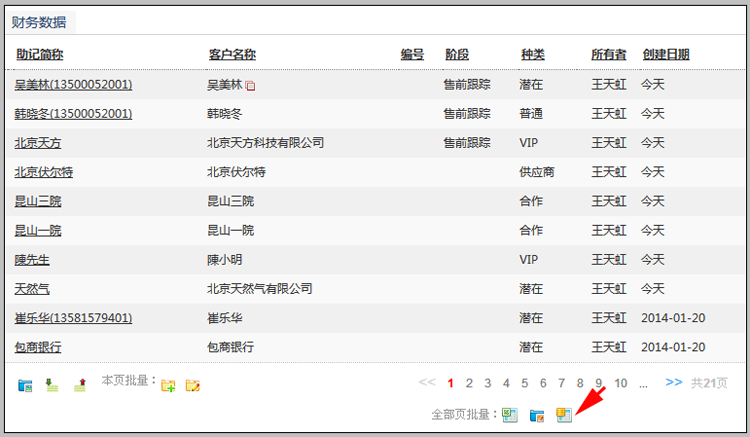Click the folder with pencil edit icon
The height and width of the screenshot is (437, 750).
pyautogui.click(x=193, y=385)
